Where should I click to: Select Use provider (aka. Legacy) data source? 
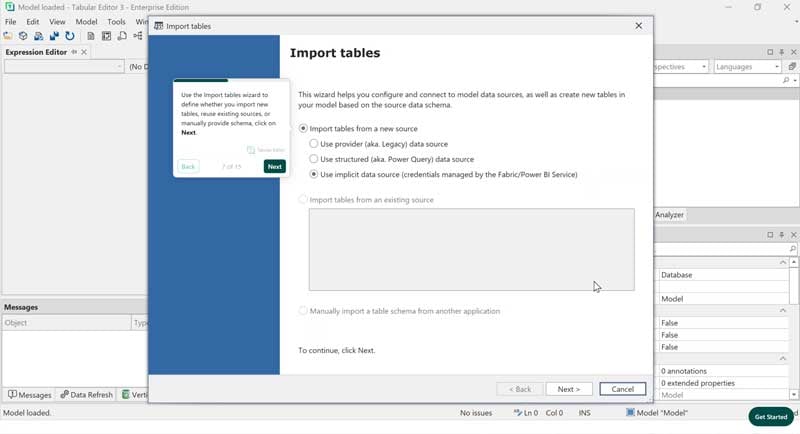click(x=314, y=144)
